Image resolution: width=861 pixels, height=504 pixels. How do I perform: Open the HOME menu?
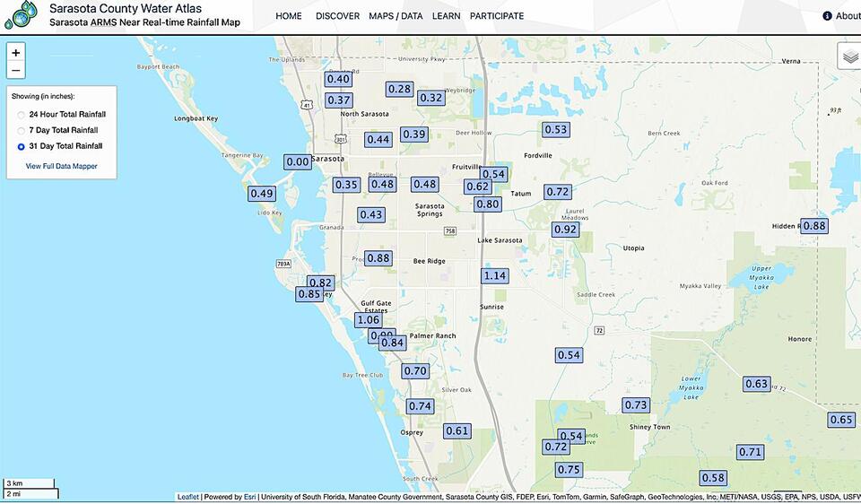point(288,16)
